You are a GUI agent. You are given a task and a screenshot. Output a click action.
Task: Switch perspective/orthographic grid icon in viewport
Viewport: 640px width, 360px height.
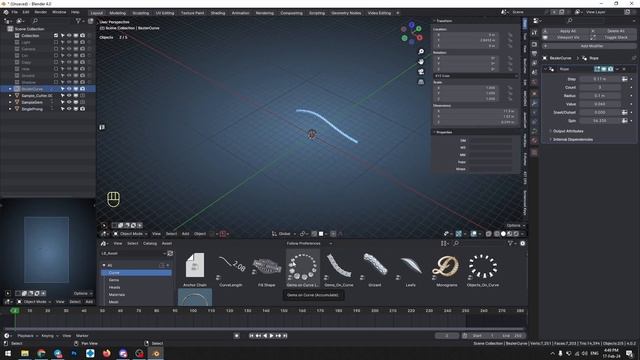[421, 82]
